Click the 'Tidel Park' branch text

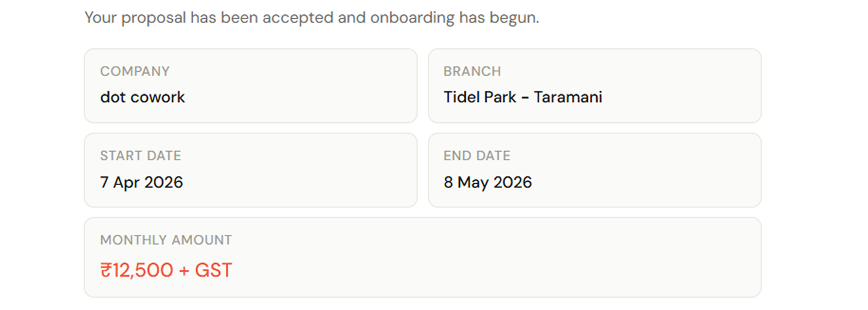tap(480, 97)
